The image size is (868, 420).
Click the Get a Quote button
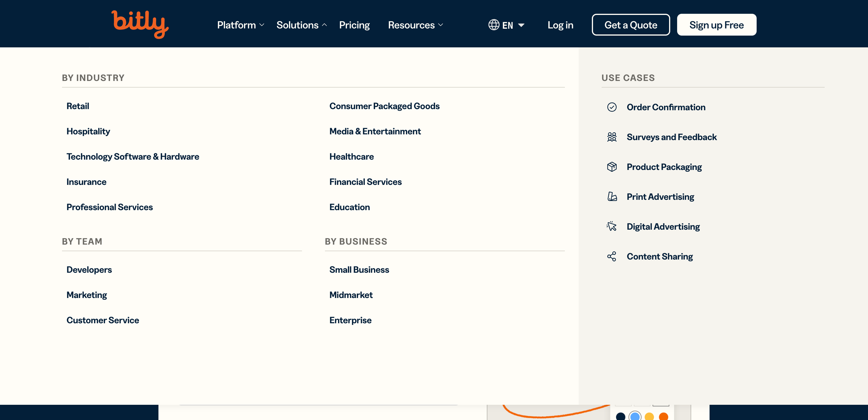click(x=630, y=25)
